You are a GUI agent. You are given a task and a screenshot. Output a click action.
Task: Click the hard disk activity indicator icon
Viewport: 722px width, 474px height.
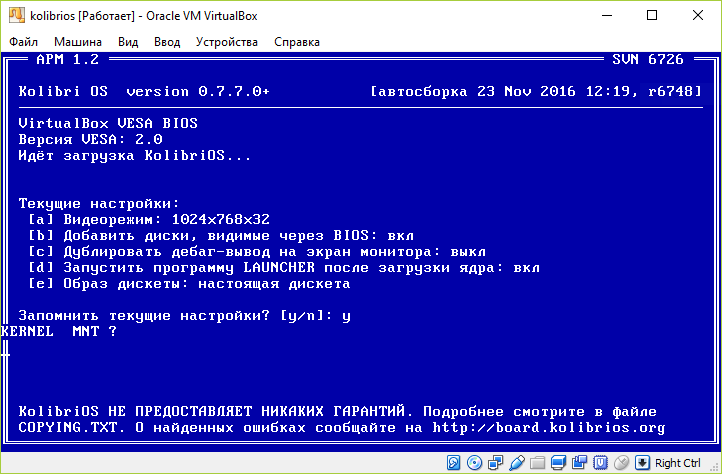point(453,463)
